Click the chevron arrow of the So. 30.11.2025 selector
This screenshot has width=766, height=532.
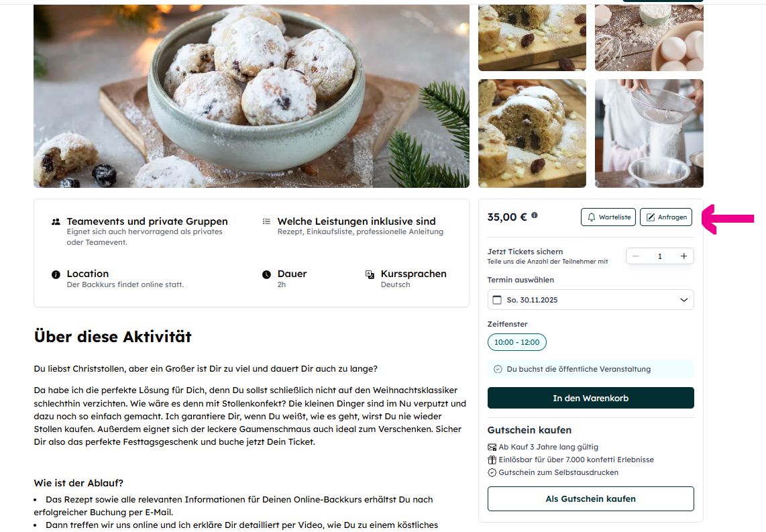coord(684,300)
